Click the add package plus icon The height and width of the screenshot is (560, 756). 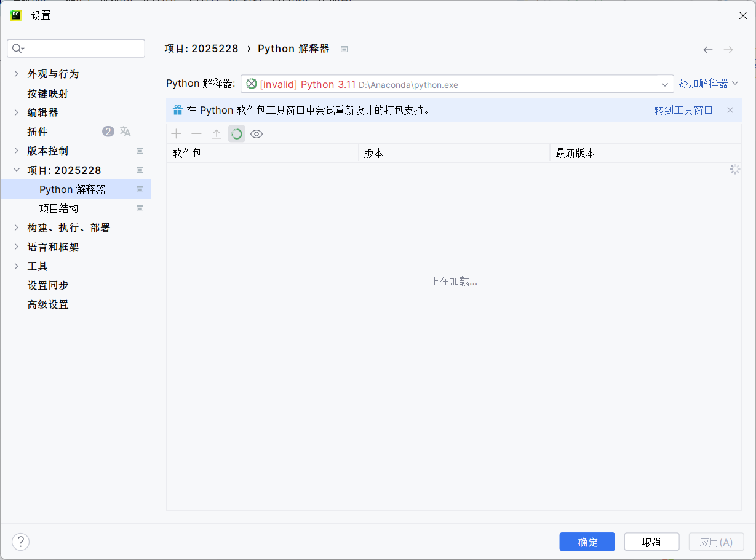177,134
